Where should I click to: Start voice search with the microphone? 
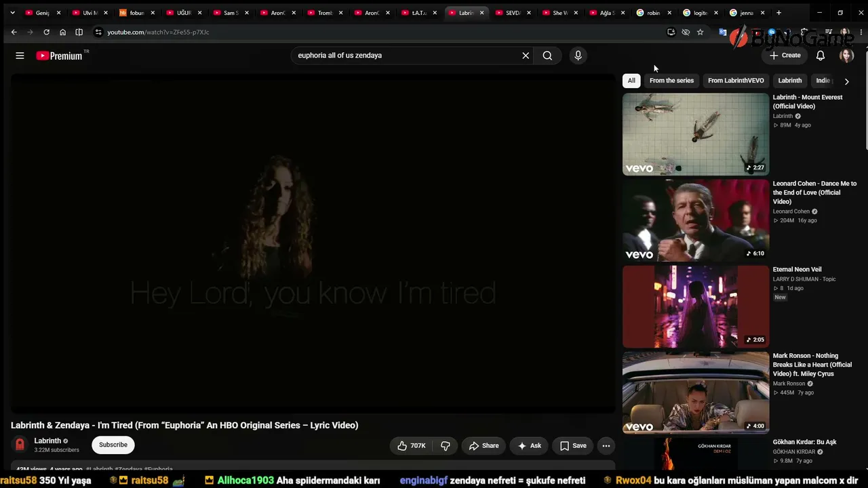coord(578,56)
